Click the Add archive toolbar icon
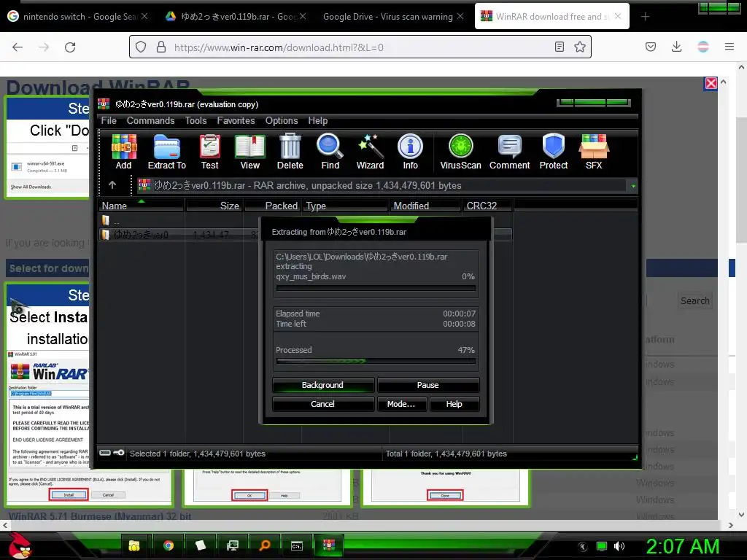747x560 pixels. click(124, 152)
